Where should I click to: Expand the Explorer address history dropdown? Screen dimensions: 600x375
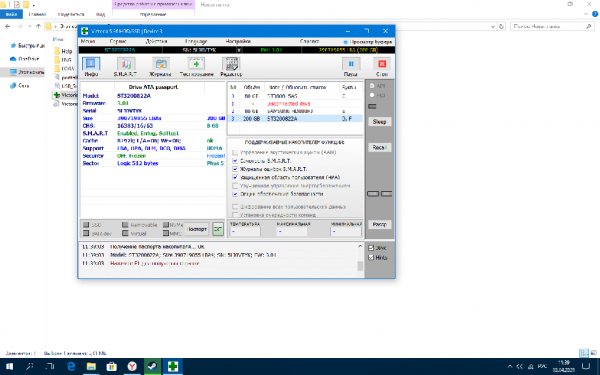pyautogui.click(x=493, y=26)
